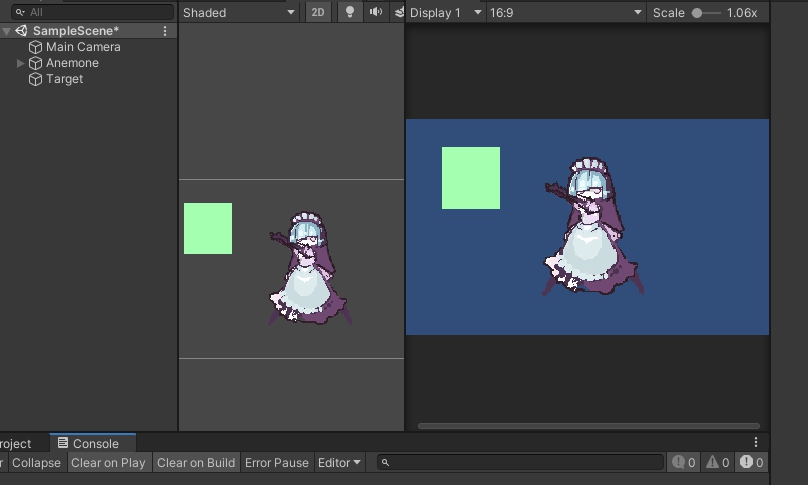Select the Anemone object row
Screen dimensions: 808x485
89,63
